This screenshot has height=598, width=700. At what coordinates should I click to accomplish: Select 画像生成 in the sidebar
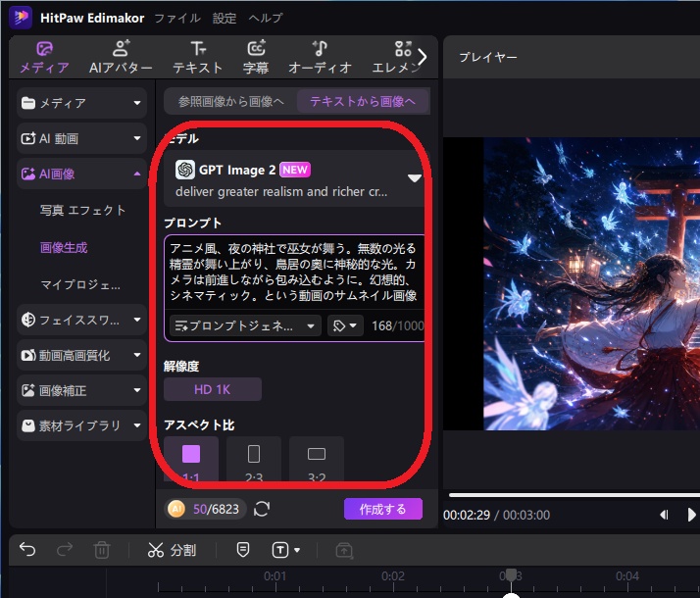[64, 247]
